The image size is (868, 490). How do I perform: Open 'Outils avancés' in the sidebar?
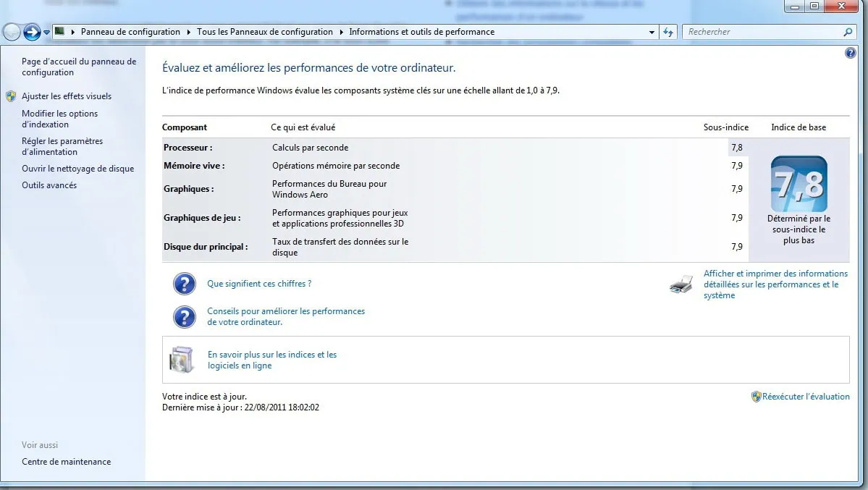point(49,185)
